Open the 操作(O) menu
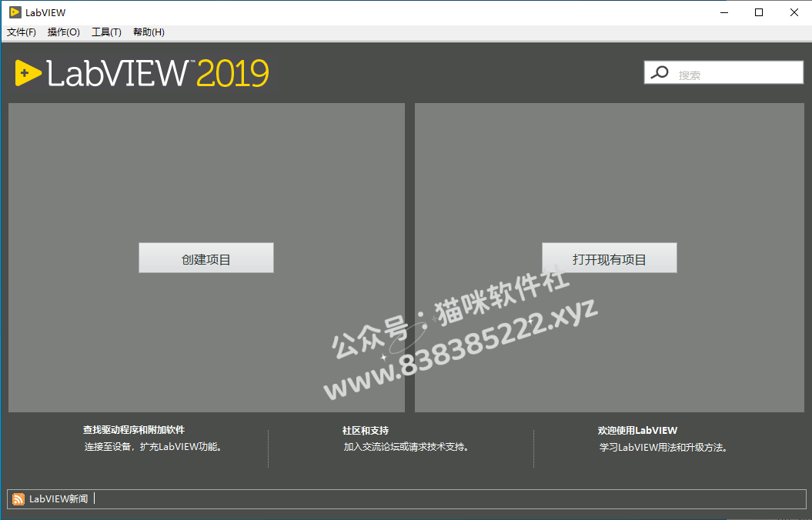This screenshot has height=520, width=812. click(64, 32)
